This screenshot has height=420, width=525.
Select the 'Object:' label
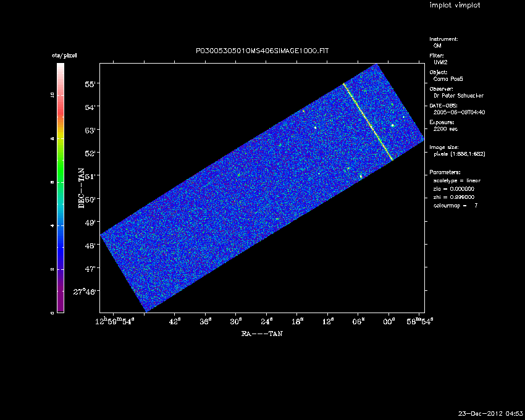[x=439, y=72]
